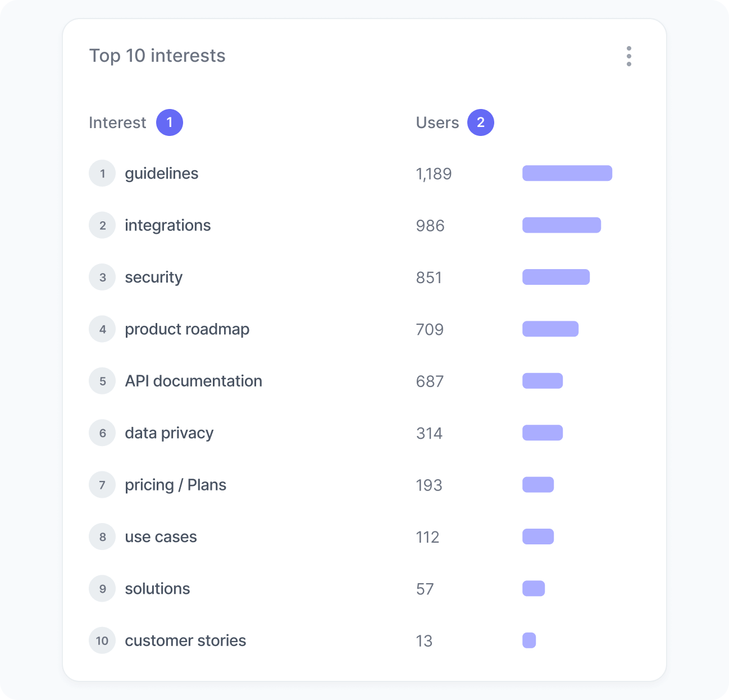Click the bar for API documentation
The image size is (729, 700).
(543, 381)
